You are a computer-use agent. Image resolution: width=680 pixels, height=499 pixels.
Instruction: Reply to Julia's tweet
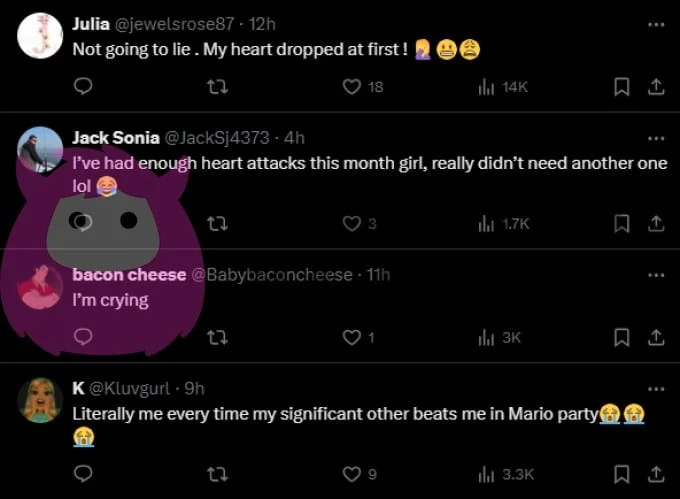click(x=83, y=86)
